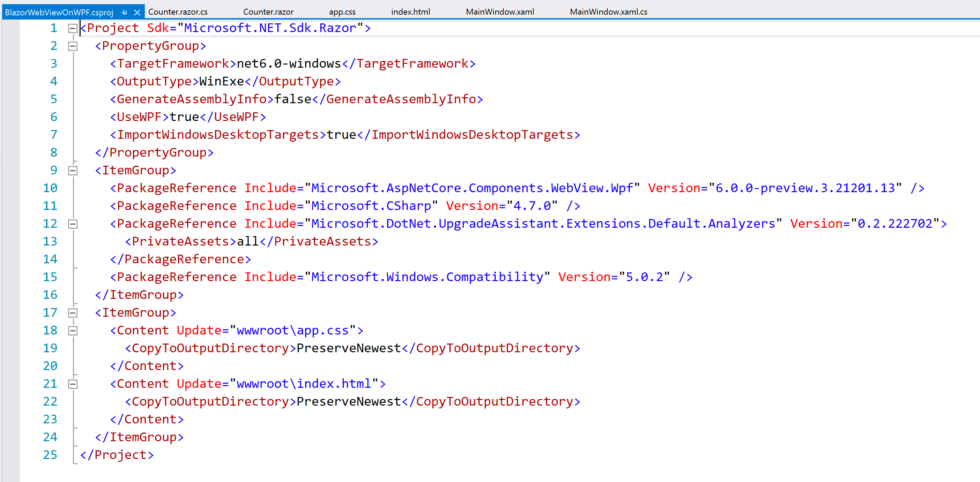Click the PrivateAssets value all
980x482 pixels.
pos(248,242)
